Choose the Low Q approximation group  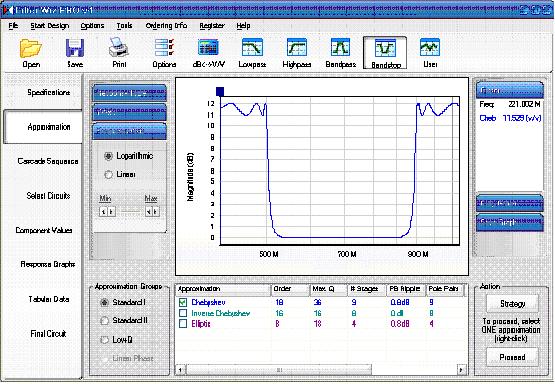[x=104, y=340]
